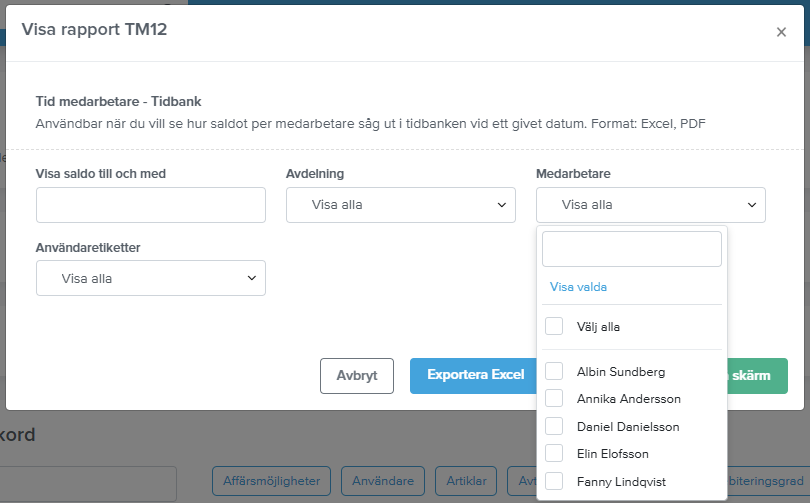Click the green skärm button
The width and height of the screenshot is (810, 503).
tap(757, 376)
